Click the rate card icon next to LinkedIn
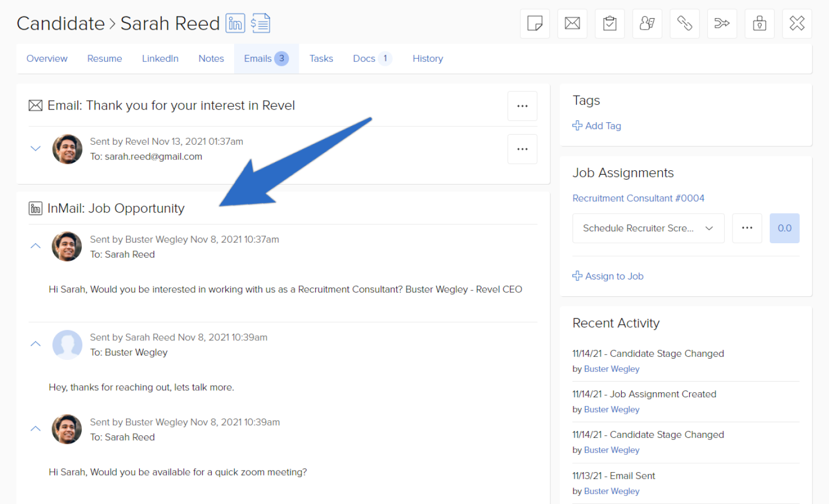Viewport: 829px width, 504px height. coord(260,23)
